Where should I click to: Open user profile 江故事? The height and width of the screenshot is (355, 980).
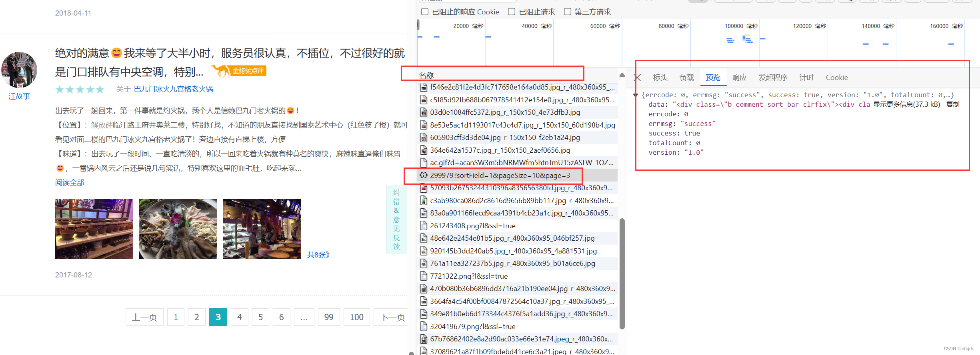(19, 96)
